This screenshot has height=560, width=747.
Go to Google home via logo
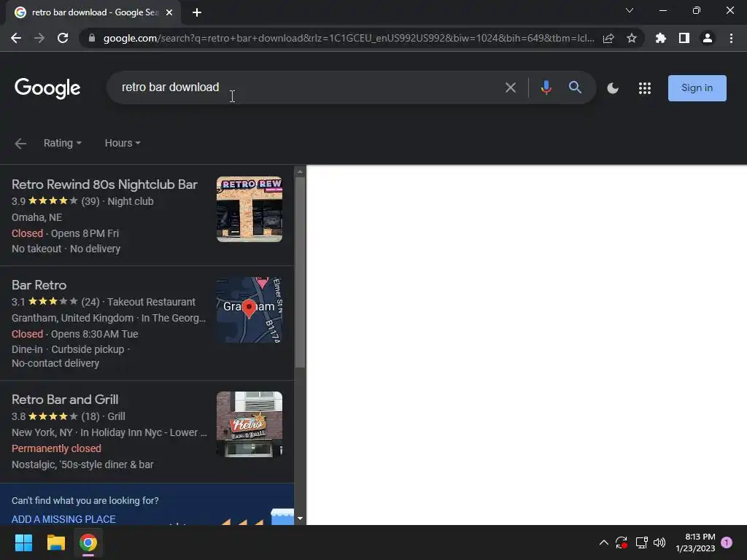47,88
